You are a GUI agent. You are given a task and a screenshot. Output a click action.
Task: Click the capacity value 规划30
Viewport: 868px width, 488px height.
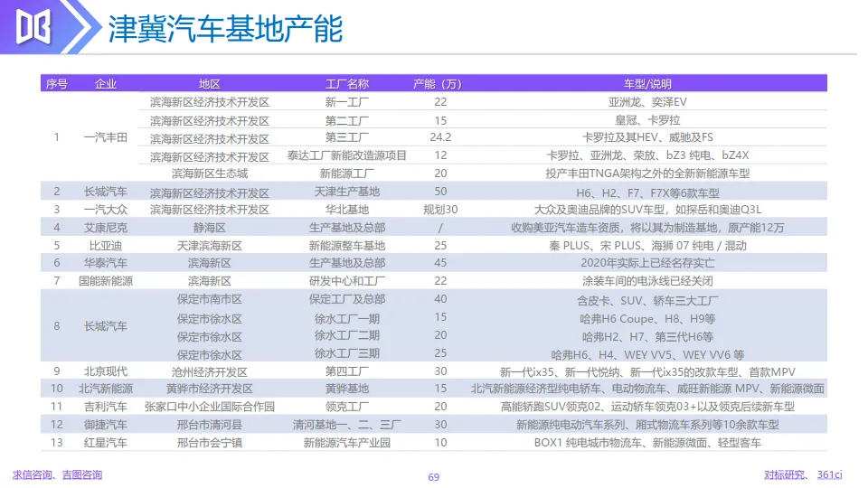click(440, 210)
